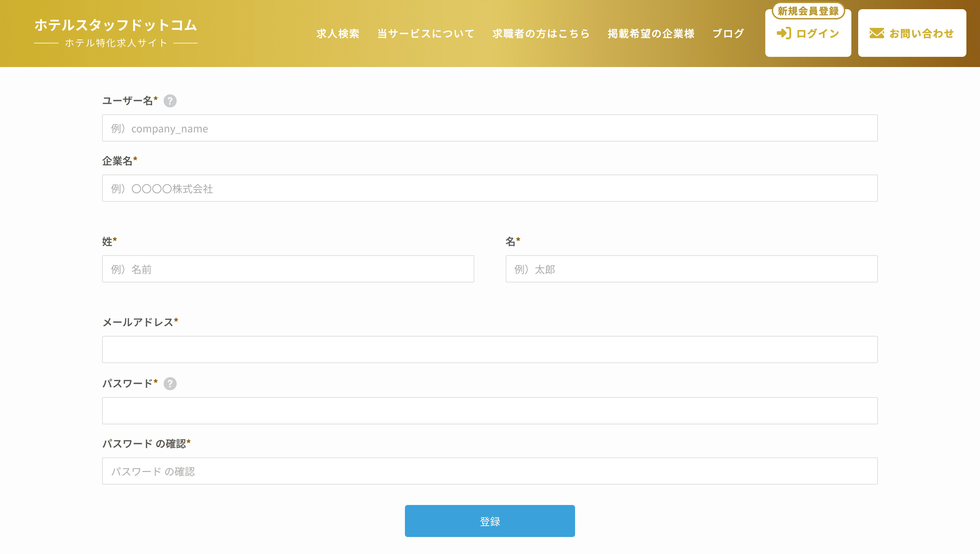
Task: Click the help icon beside パスワード
Action: (x=170, y=384)
